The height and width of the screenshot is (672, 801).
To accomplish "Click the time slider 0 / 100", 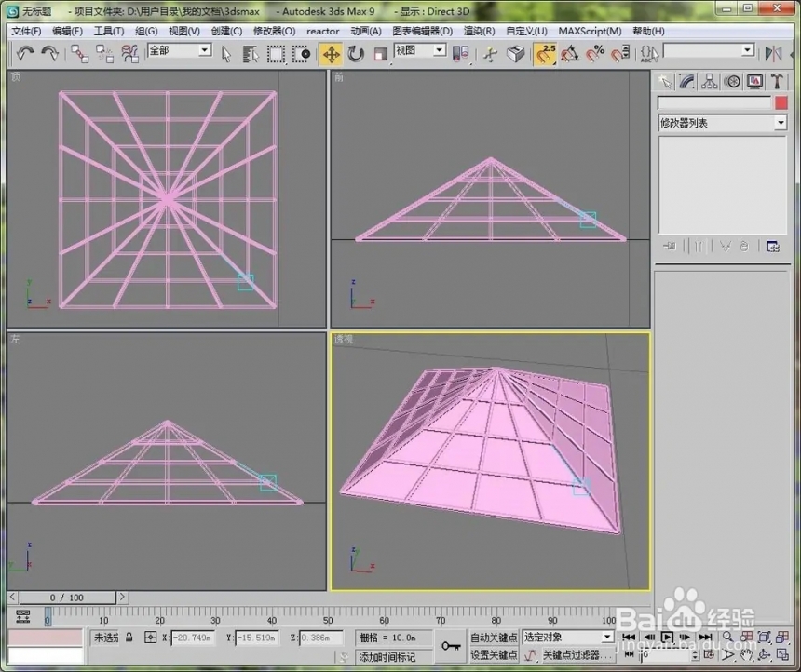I will (67, 597).
